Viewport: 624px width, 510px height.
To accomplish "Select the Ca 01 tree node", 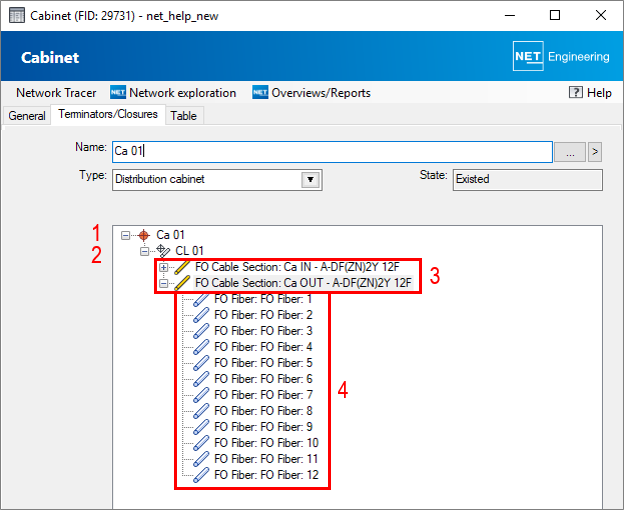I will 170,235.
